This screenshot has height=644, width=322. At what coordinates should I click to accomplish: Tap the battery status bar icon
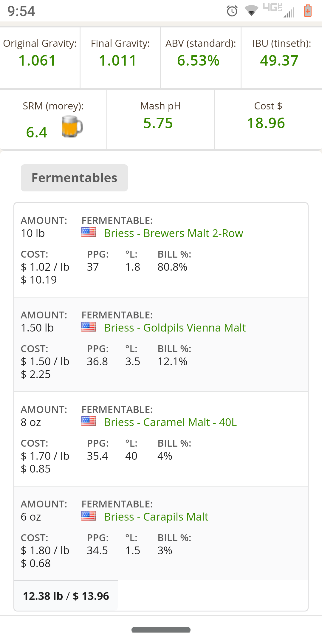pyautogui.click(x=308, y=11)
